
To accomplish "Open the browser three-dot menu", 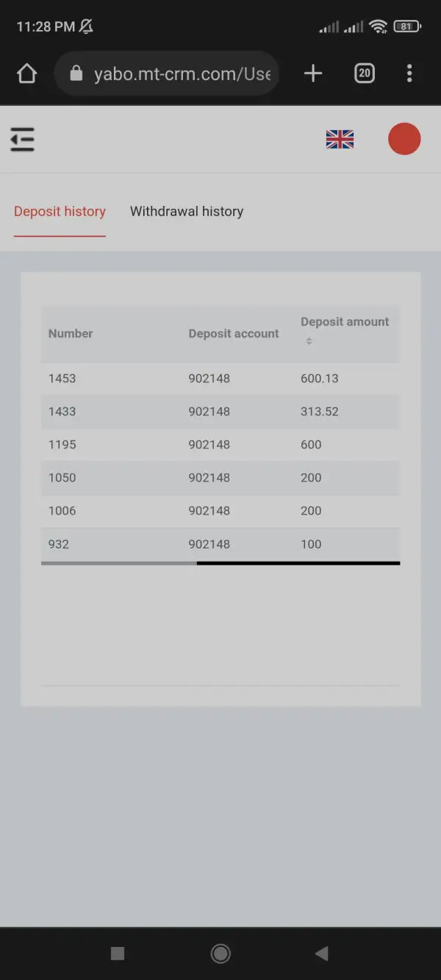I will click(x=409, y=74).
